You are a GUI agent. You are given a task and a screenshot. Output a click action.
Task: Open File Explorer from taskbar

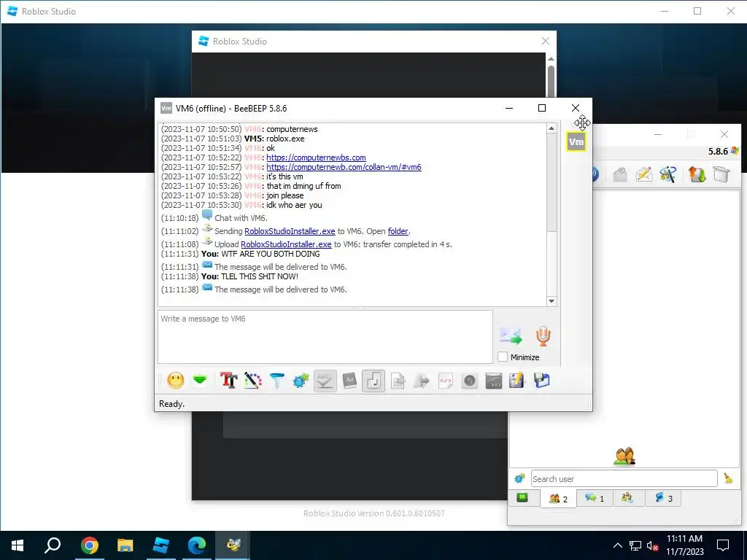pyautogui.click(x=125, y=545)
